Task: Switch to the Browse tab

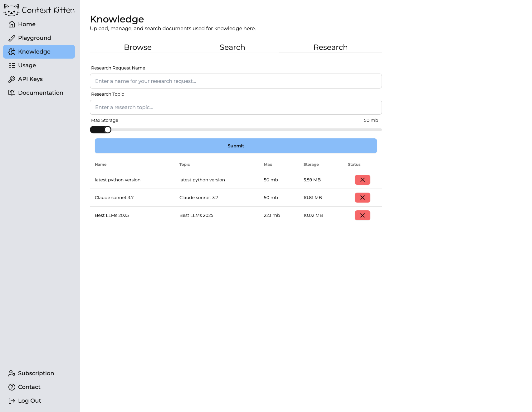Action: (138, 47)
